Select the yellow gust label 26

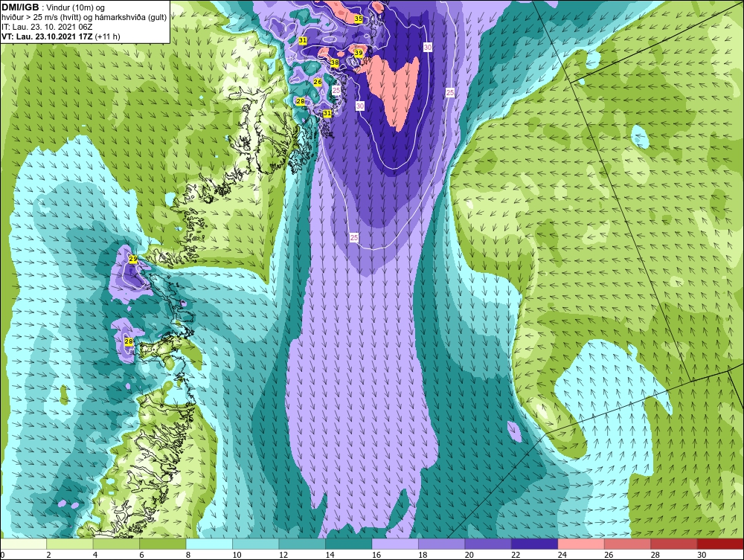tap(318, 82)
